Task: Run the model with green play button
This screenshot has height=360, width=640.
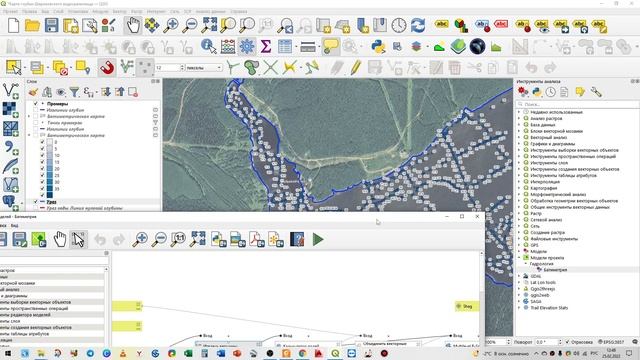Action: (318, 239)
